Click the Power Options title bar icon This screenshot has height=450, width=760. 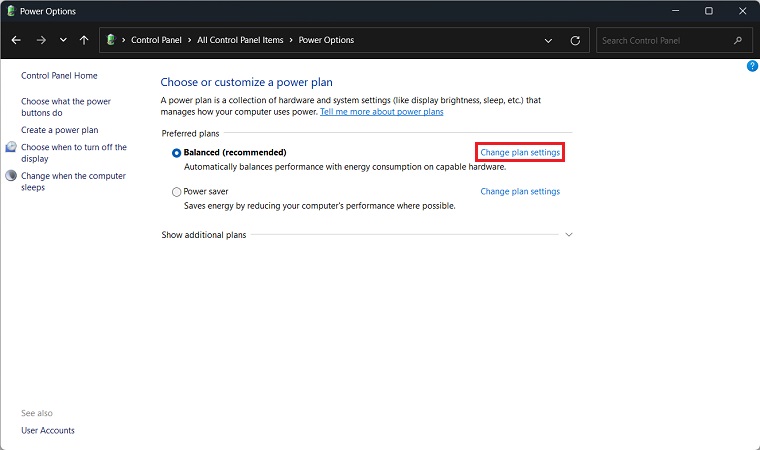10,11
